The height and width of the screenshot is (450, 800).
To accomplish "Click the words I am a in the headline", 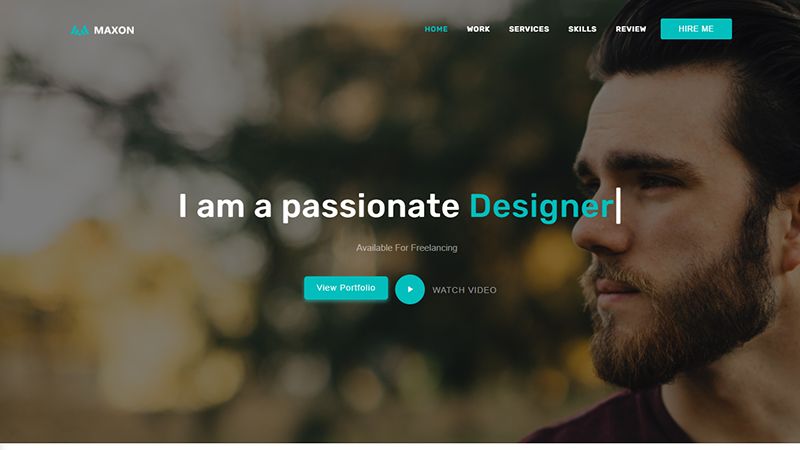I will click(x=224, y=207).
